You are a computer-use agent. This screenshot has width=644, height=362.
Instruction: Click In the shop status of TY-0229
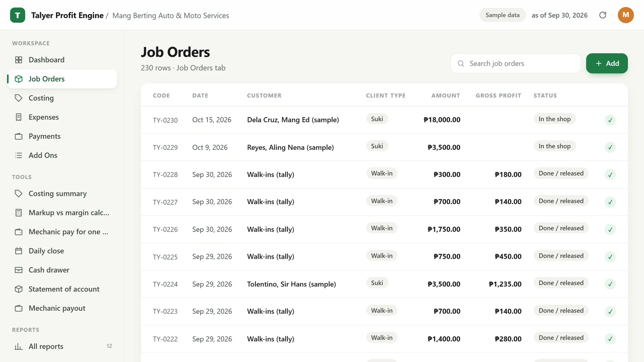pos(554,146)
